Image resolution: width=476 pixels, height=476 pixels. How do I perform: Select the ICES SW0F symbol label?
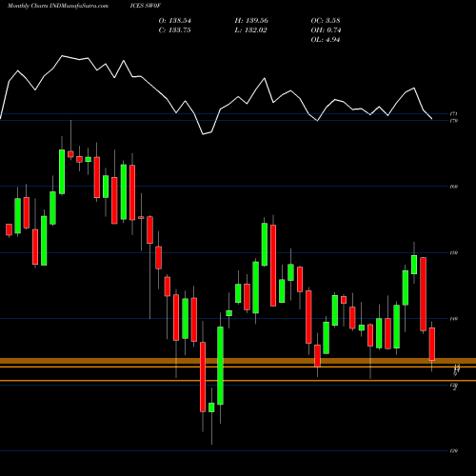click(146, 6)
